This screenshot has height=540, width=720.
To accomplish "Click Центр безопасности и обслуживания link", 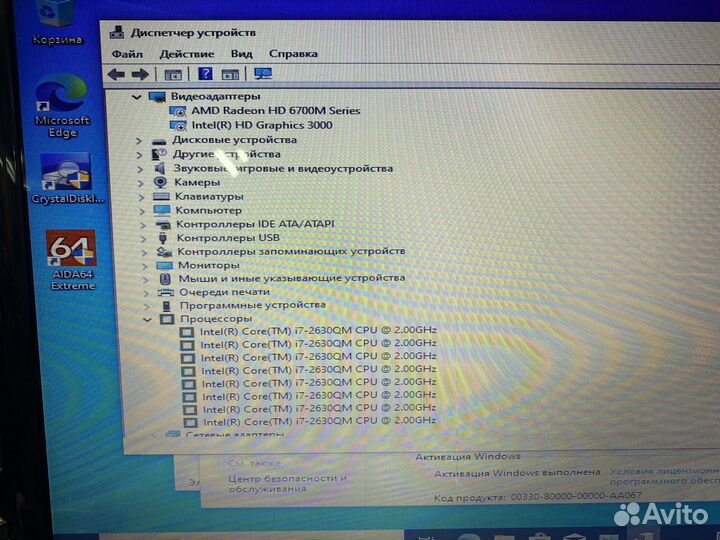I will point(287,484).
